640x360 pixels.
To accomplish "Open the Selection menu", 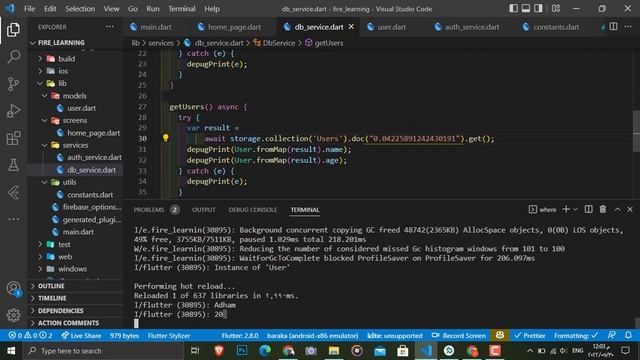I will click(x=80, y=9).
